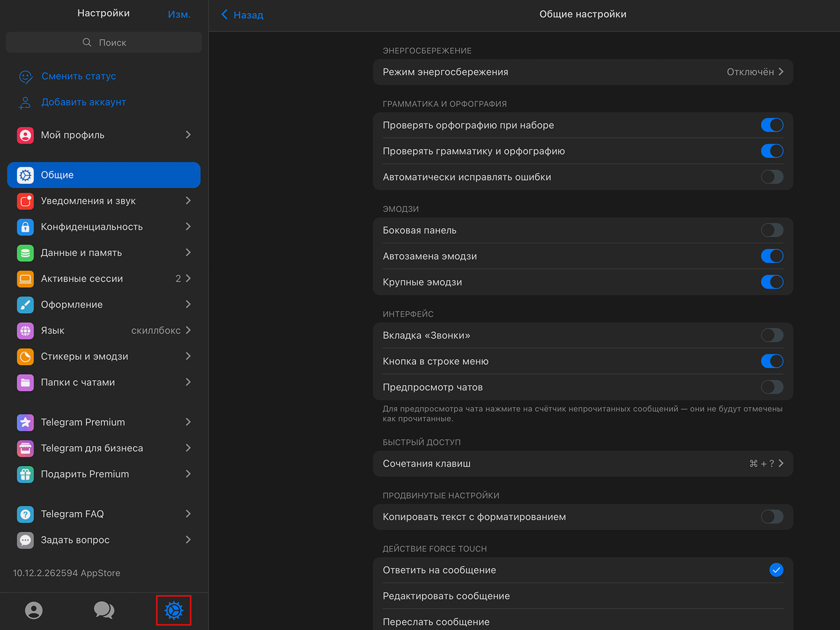Image resolution: width=840 pixels, height=630 pixels.
Task: Turn off Крупные эмодзи switch
Action: (772, 282)
